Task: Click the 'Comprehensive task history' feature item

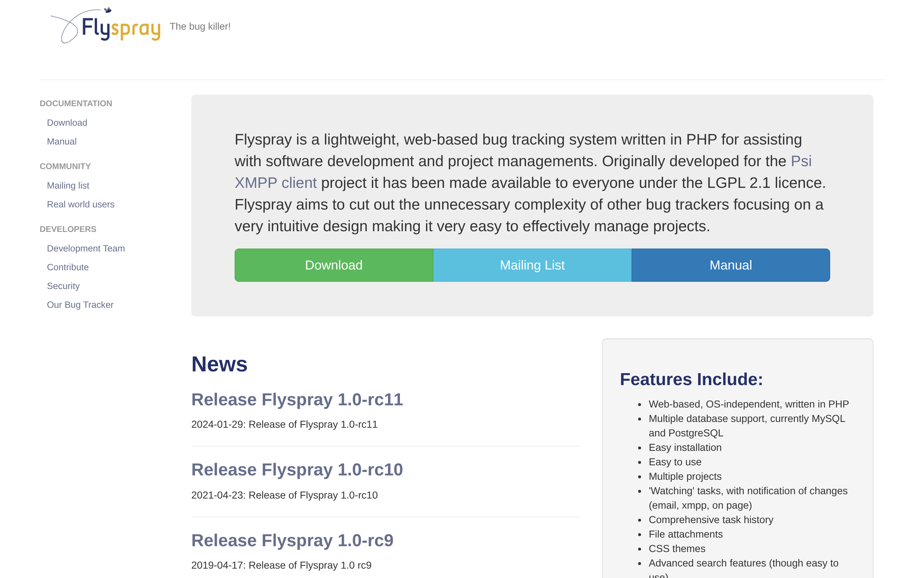Action: [x=711, y=520]
